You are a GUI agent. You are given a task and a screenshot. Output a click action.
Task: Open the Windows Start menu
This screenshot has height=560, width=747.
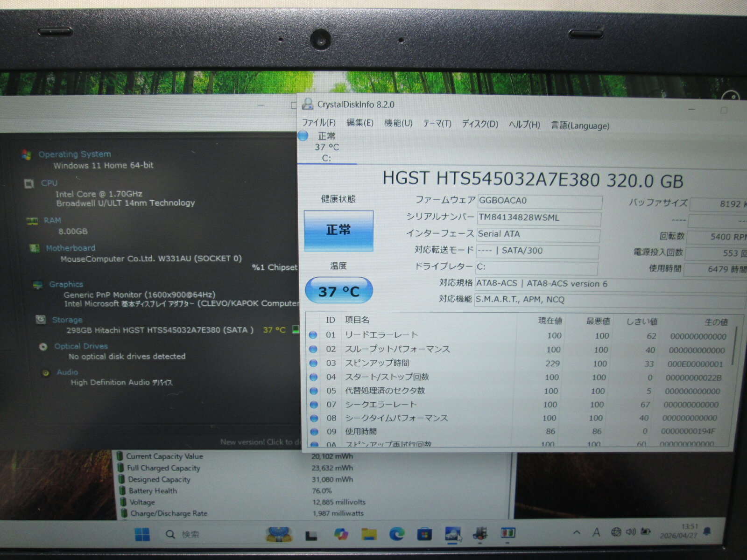[x=142, y=534]
